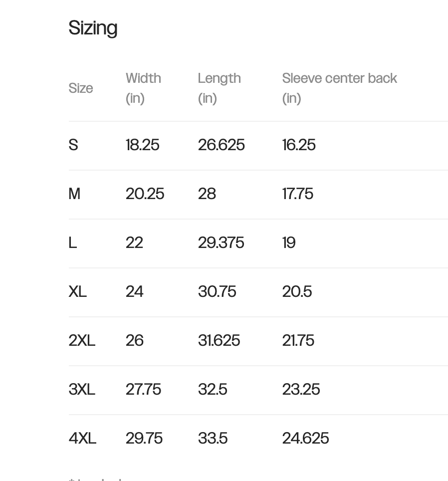Click the 29.375 length value
This screenshot has width=448, height=481.
pos(221,242)
